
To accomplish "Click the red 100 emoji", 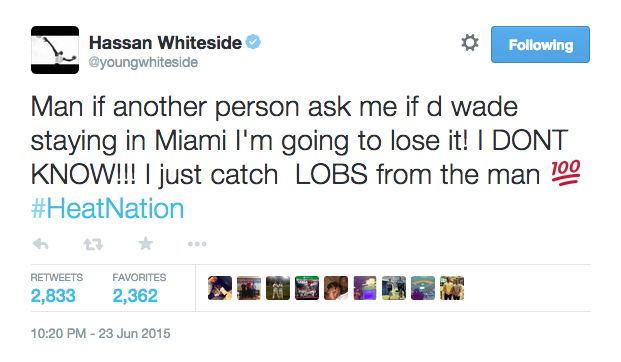I will click(x=566, y=173).
